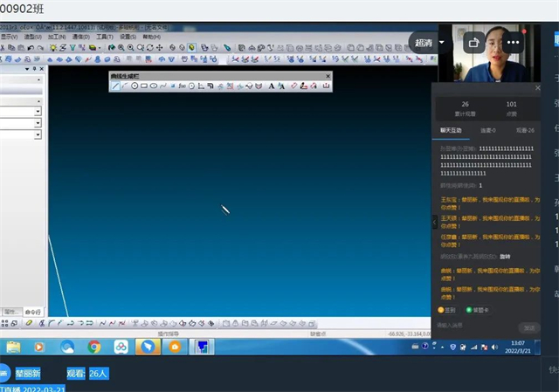Open the three-dot more options button
Screen dimensions: 559x392
click(x=513, y=43)
